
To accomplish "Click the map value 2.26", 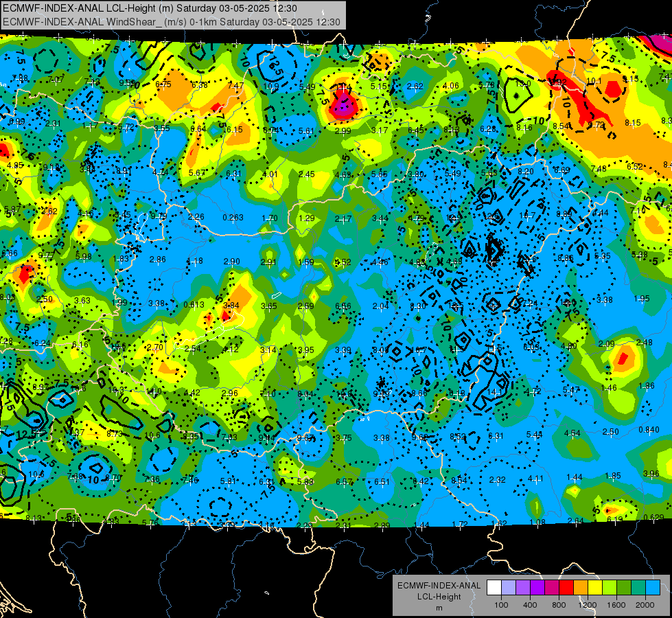I will point(196,216).
